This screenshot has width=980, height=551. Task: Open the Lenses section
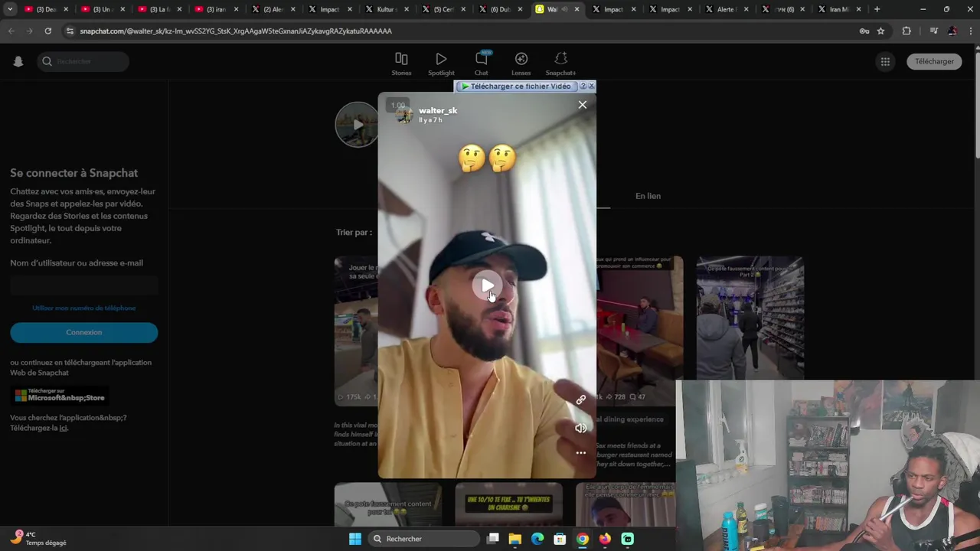click(x=521, y=64)
